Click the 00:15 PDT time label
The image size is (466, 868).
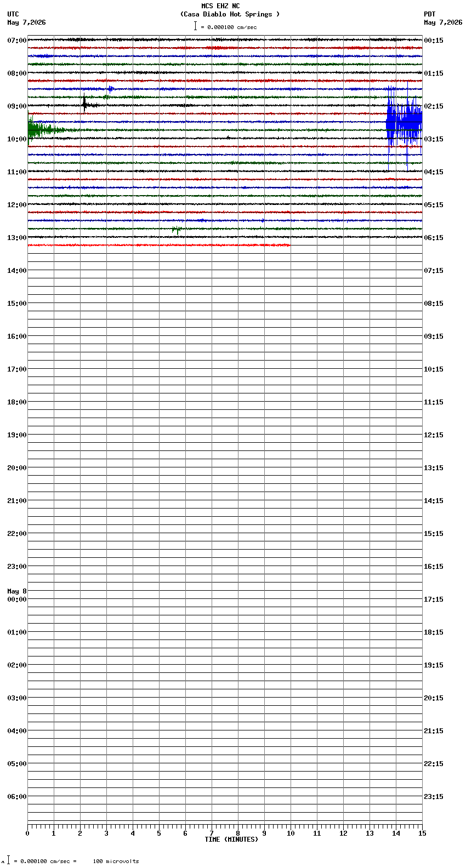click(x=434, y=41)
